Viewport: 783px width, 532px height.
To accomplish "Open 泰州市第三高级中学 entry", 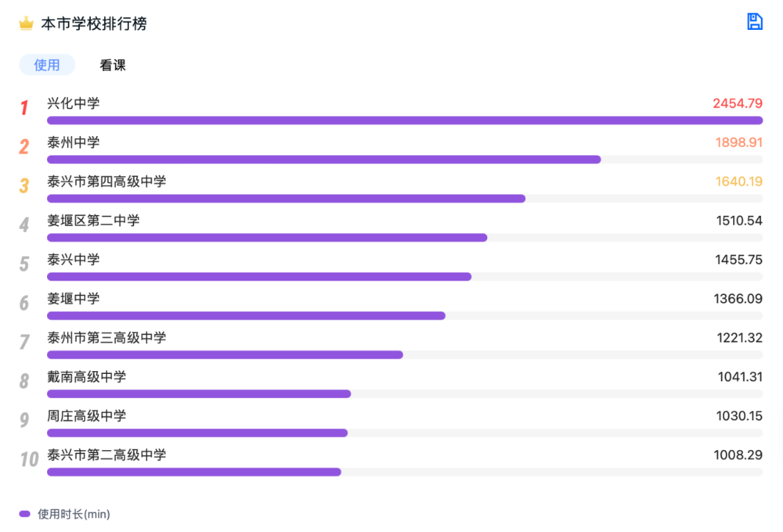I will (x=106, y=337).
